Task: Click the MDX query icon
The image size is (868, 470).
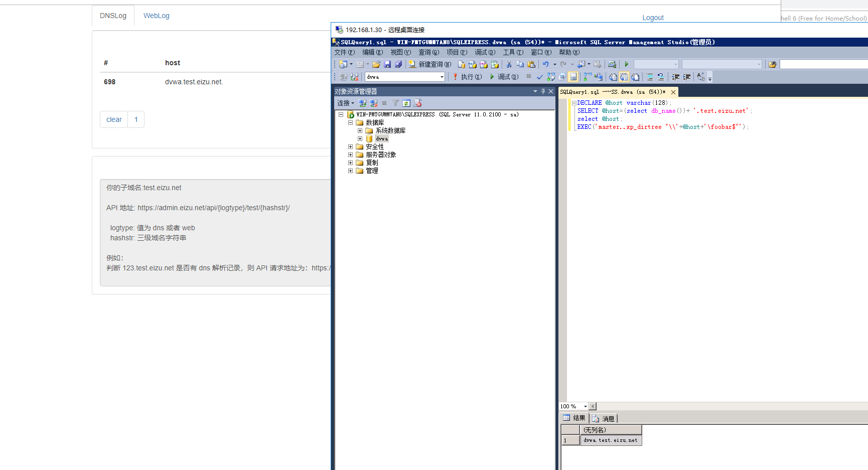Action: (x=472, y=64)
